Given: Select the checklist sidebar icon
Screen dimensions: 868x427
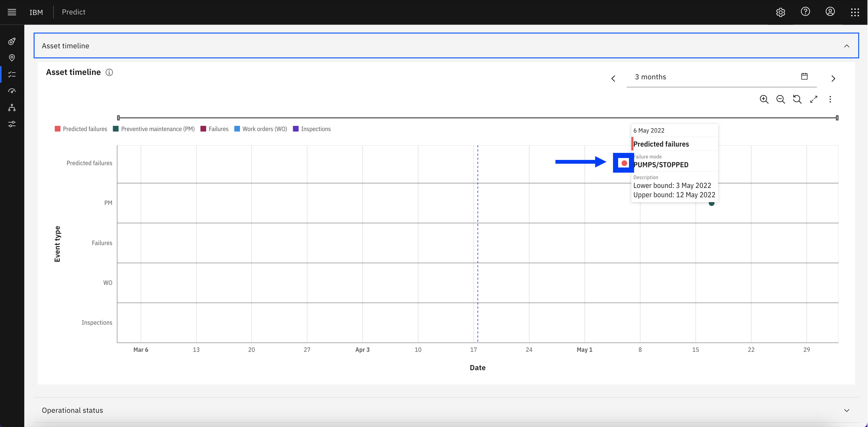Looking at the screenshot, I should (x=12, y=74).
